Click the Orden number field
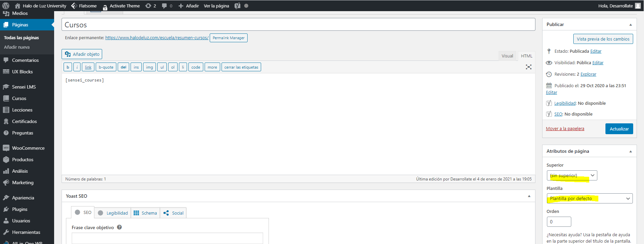This screenshot has width=644, height=244. tap(559, 222)
